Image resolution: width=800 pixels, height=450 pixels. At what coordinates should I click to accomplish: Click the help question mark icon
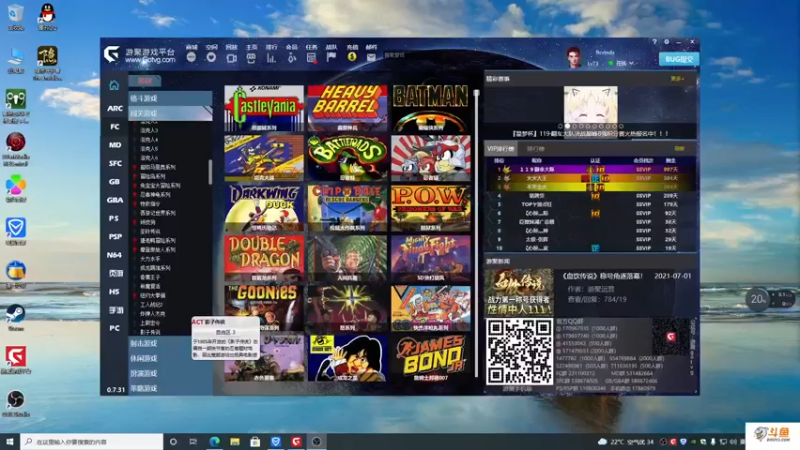tap(655, 42)
